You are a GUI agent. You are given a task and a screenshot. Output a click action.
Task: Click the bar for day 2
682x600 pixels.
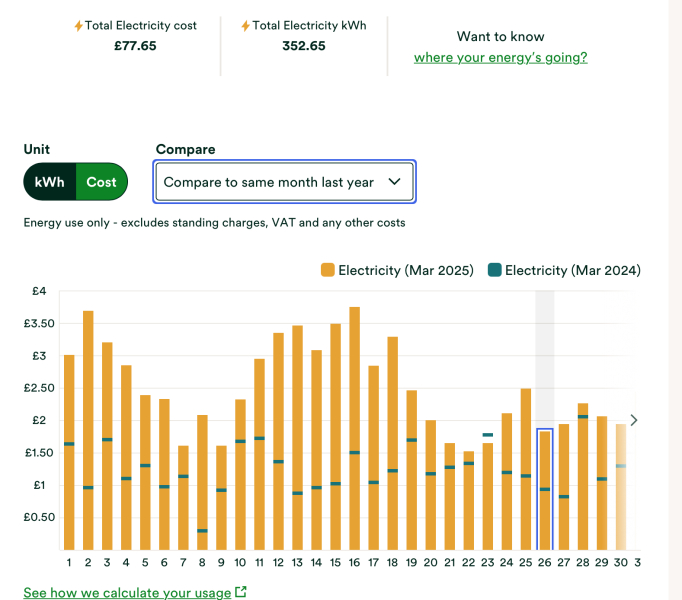click(x=88, y=430)
